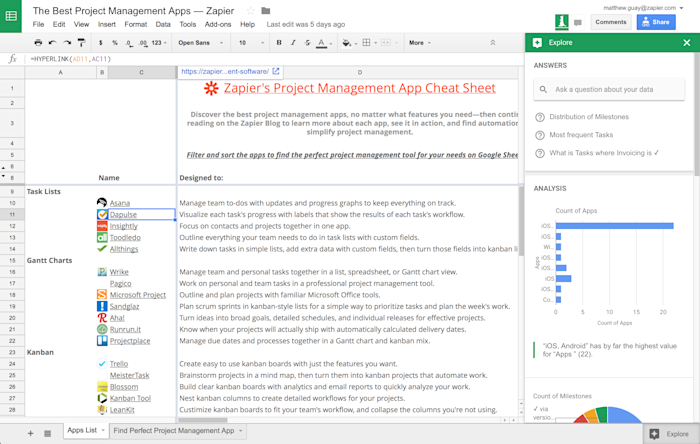Click the horizontal scrollbar thumb of the sheet
The image size is (700, 444).
203,420
